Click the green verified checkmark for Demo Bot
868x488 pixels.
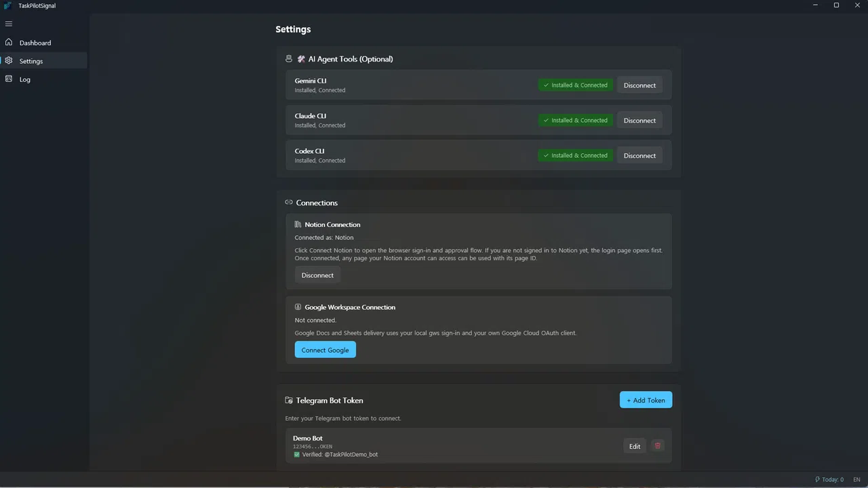point(297,454)
